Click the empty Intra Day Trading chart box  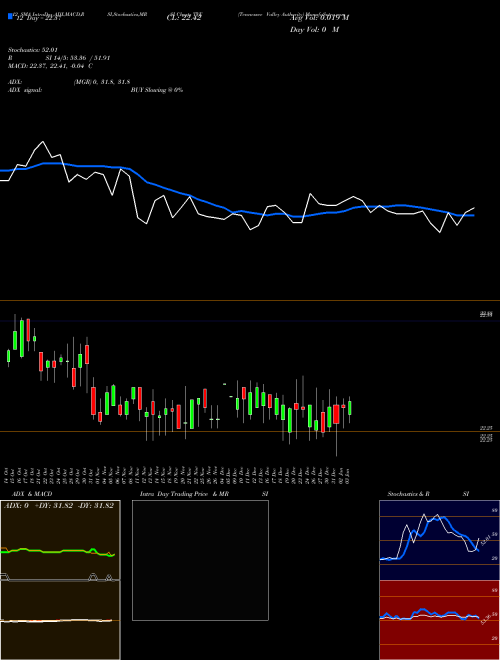(200, 560)
